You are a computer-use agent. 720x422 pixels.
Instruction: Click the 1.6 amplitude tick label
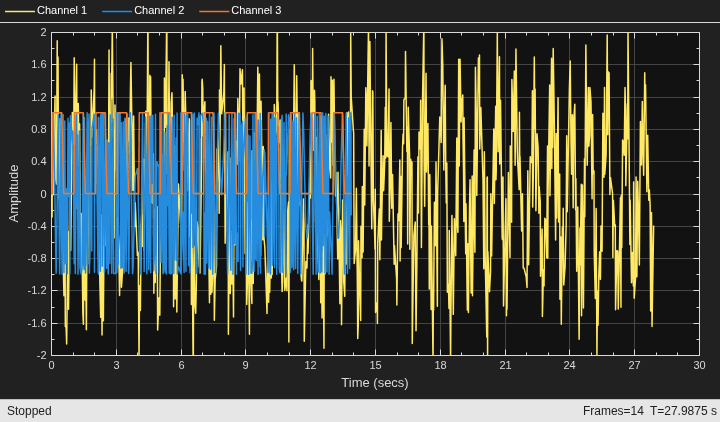[39, 64]
